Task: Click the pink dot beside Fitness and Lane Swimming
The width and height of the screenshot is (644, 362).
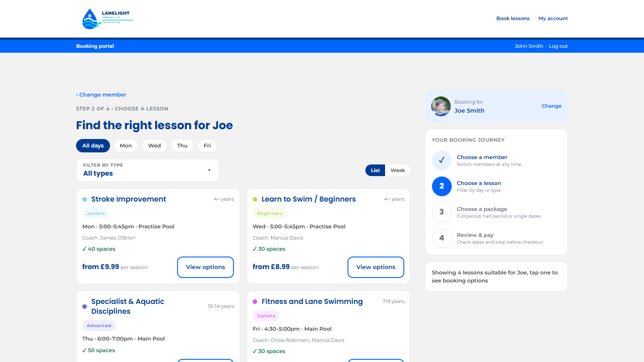Action: point(255,302)
